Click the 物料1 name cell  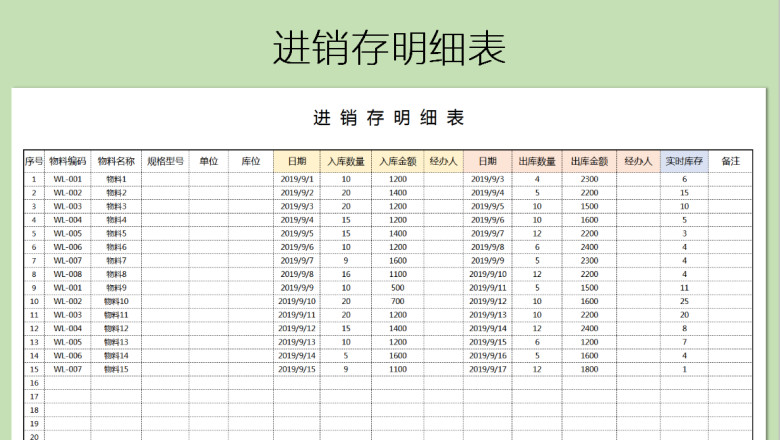[116, 179]
